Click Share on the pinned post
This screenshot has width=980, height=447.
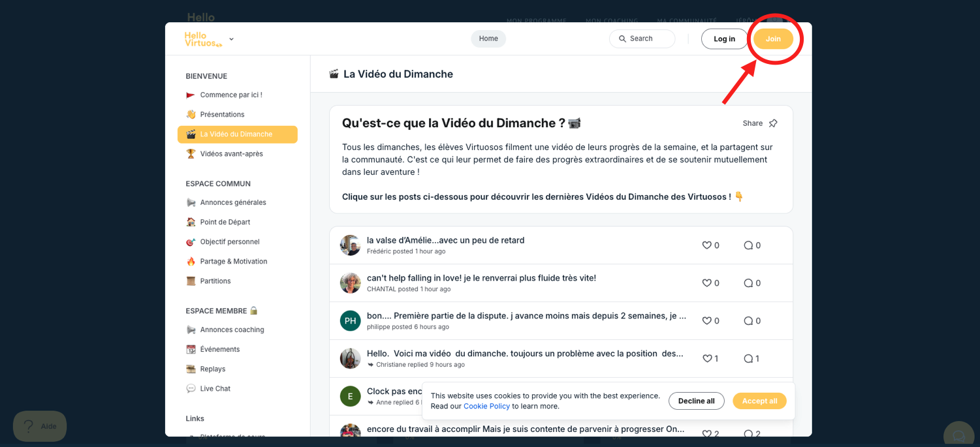[x=752, y=123]
